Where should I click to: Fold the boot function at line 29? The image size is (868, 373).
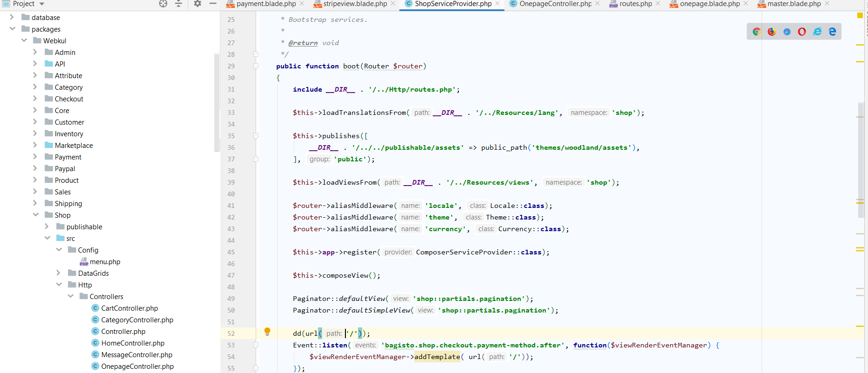click(x=256, y=66)
